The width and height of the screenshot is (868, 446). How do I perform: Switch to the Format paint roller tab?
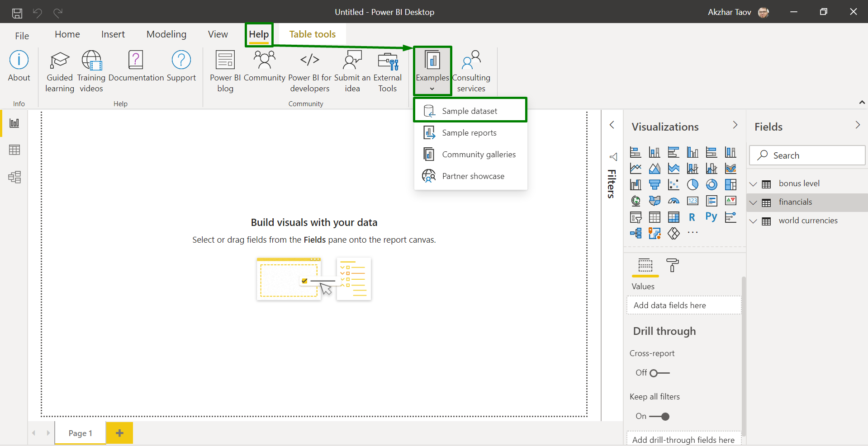tap(673, 265)
